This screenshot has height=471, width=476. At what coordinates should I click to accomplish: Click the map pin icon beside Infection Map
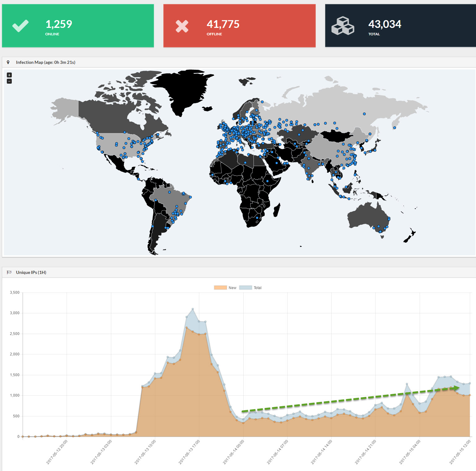tap(8, 62)
